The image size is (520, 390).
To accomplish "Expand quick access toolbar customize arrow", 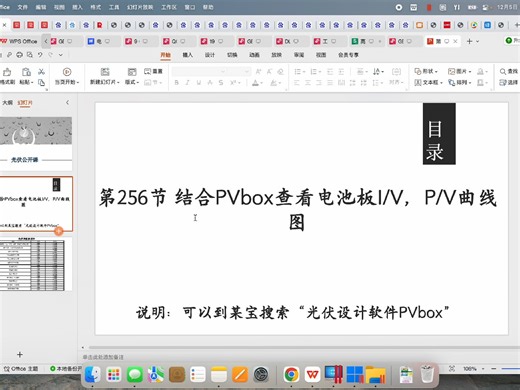I will (61, 55).
